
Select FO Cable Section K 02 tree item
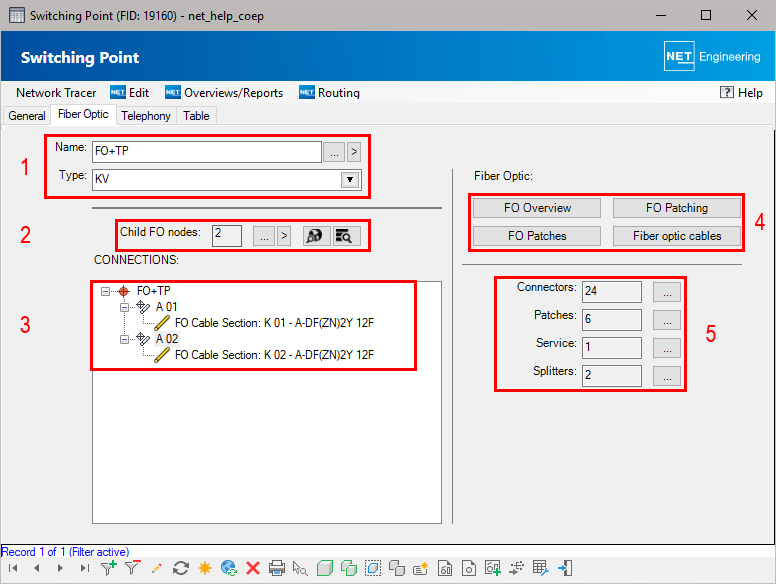(x=274, y=355)
